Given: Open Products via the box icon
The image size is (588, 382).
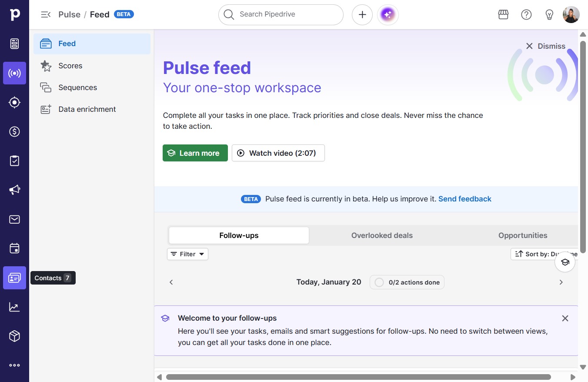Looking at the screenshot, I should pyautogui.click(x=14, y=336).
